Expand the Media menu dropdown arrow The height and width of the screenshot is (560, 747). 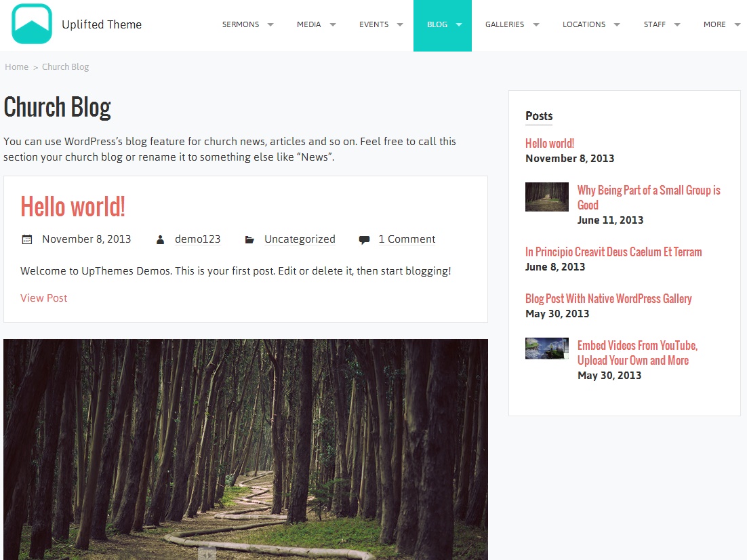click(x=333, y=24)
